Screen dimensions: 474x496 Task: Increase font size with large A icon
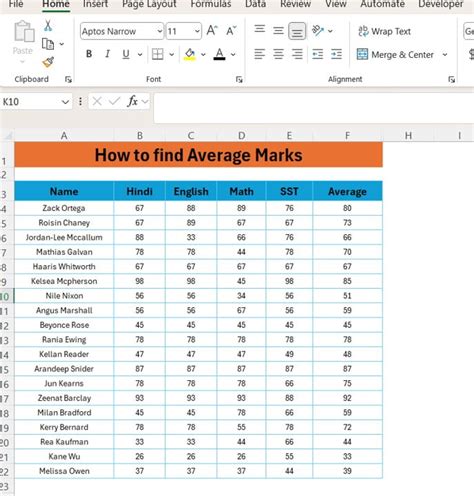[212, 31]
